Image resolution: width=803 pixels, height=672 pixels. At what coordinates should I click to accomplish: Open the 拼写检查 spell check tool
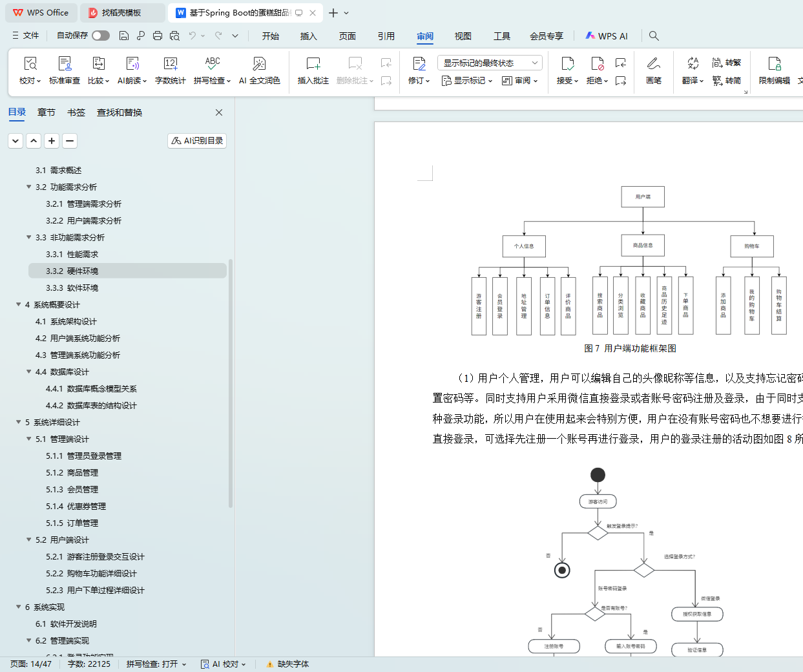(x=212, y=64)
